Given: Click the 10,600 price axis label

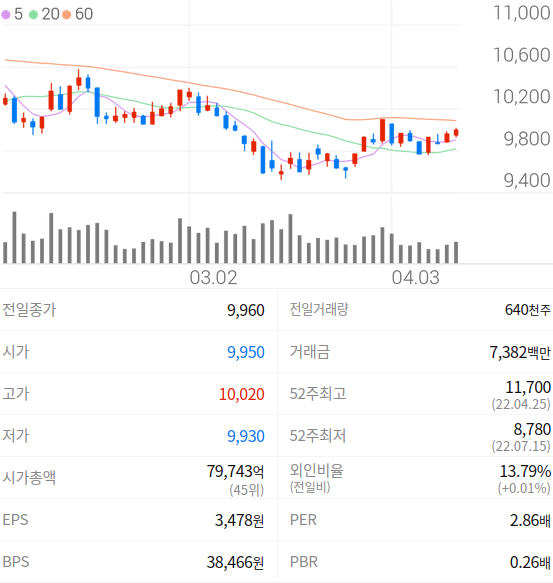Looking at the screenshot, I should (x=522, y=55).
